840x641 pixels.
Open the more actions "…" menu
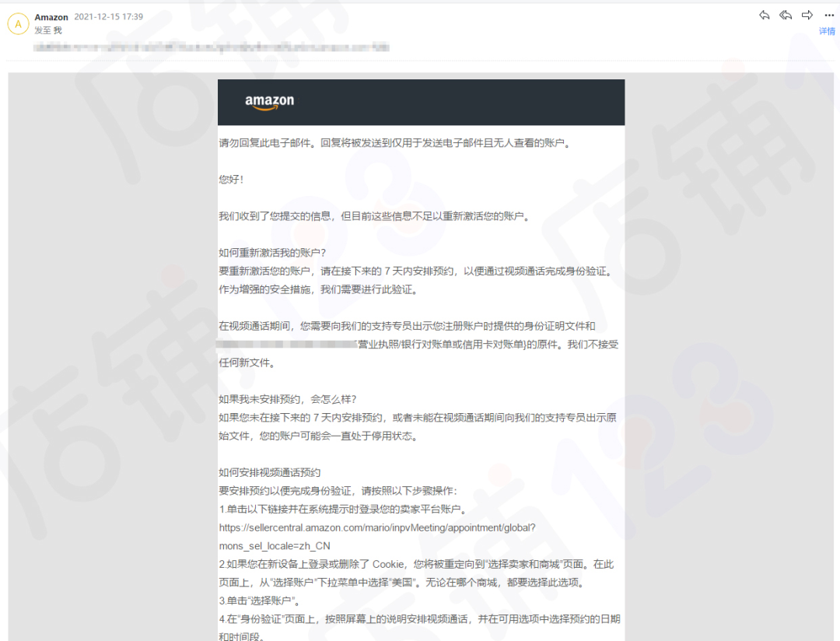(x=828, y=15)
